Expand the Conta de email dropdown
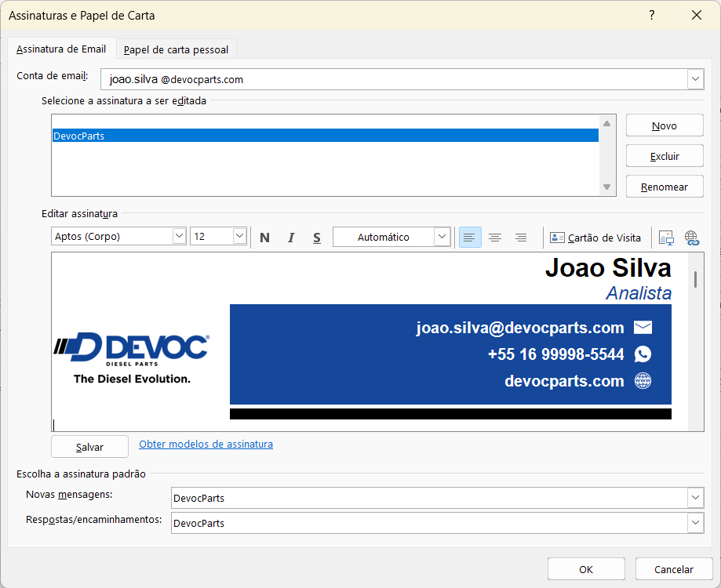721x588 pixels. pyautogui.click(x=695, y=79)
